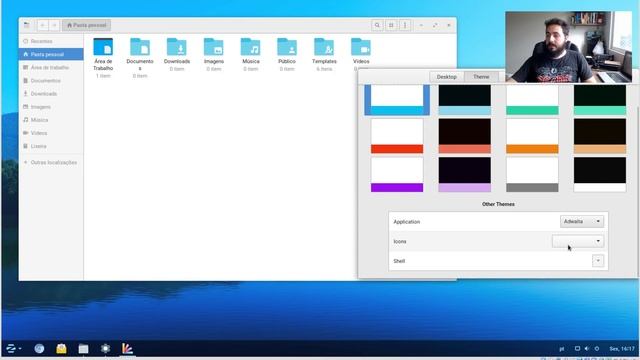Viewport: 640px width, 360px height.
Task: Open Outras localizações in sidebar
Action: click(51, 162)
